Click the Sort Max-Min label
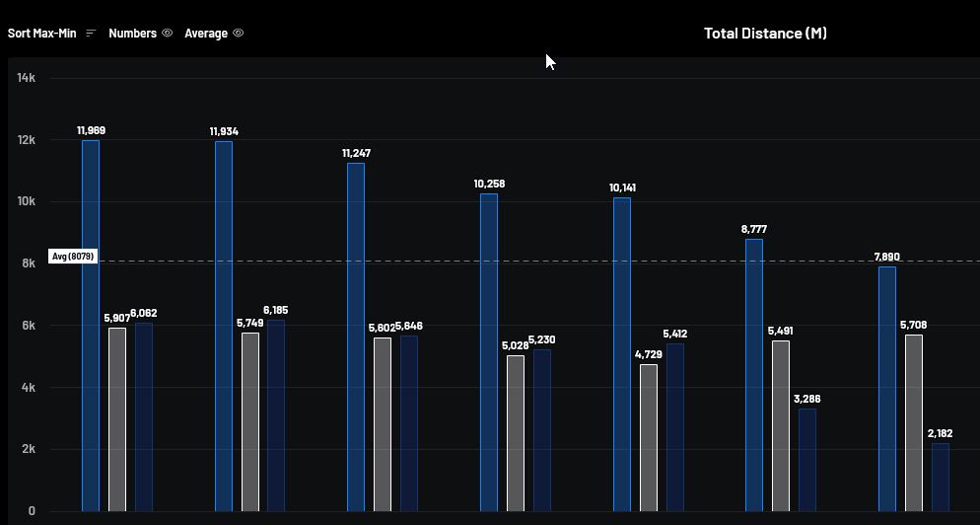Image resolution: width=980 pixels, height=525 pixels. pyautogui.click(x=41, y=34)
